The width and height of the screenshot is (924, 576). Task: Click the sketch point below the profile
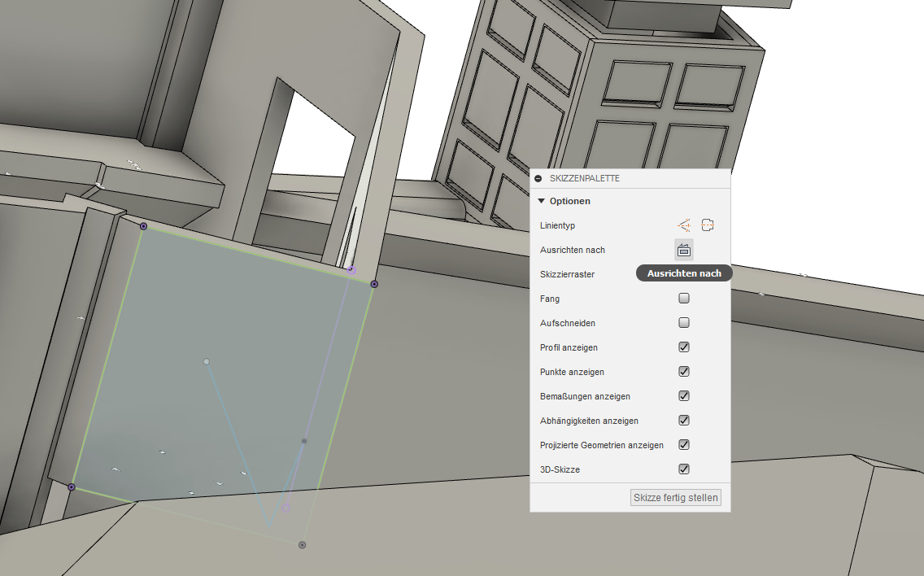tap(302, 545)
